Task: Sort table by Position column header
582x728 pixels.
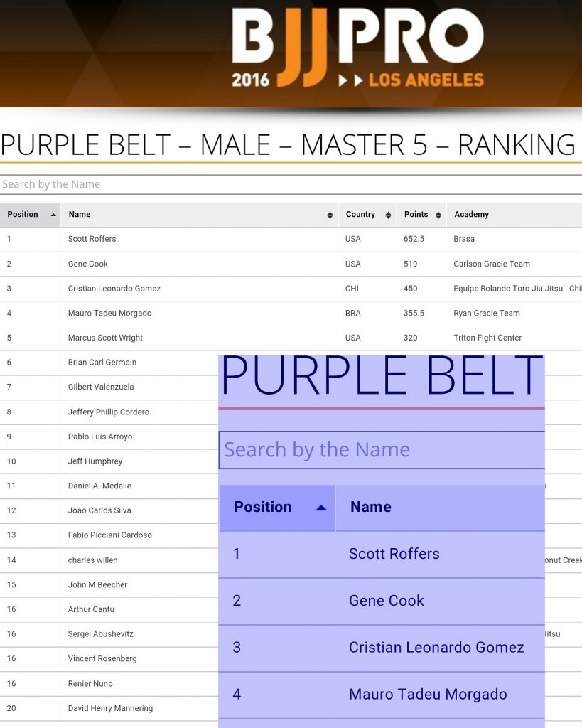Action: tap(30, 215)
